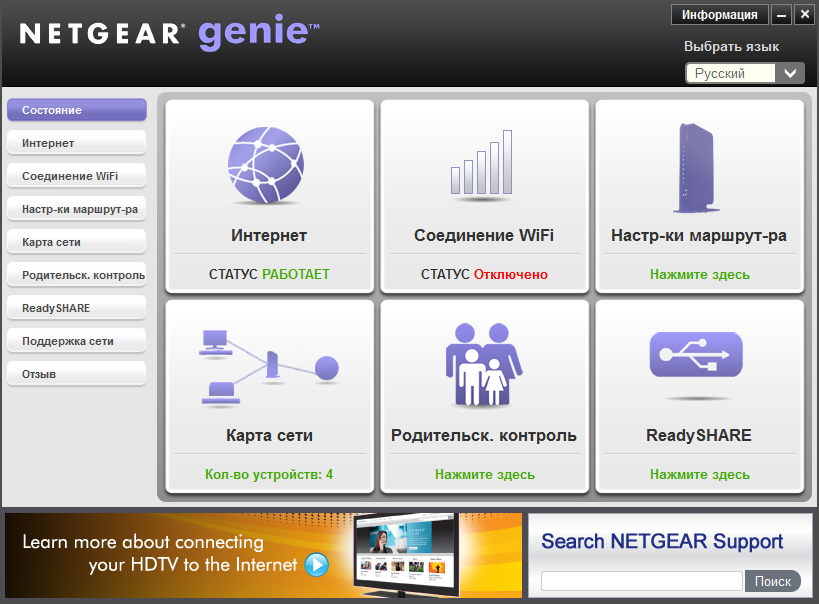Open Интернет in the sidebar
Screen dimensions: 819x604
[x=77, y=143]
